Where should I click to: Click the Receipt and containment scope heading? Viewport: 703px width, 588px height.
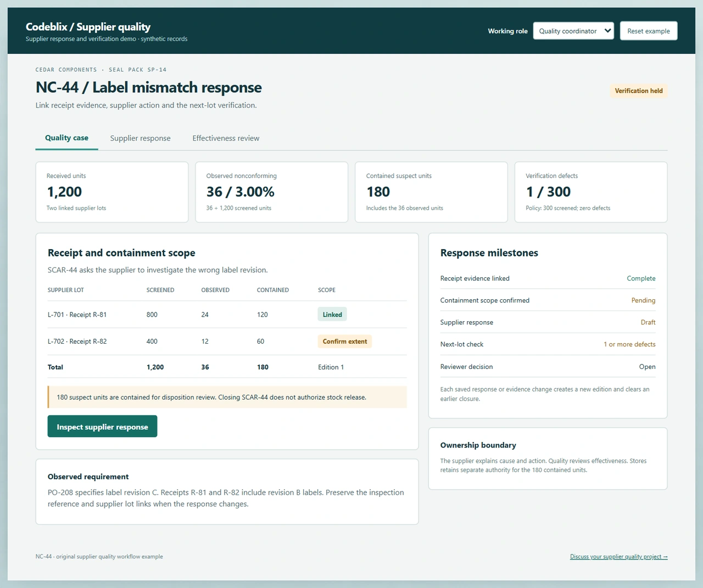point(121,253)
